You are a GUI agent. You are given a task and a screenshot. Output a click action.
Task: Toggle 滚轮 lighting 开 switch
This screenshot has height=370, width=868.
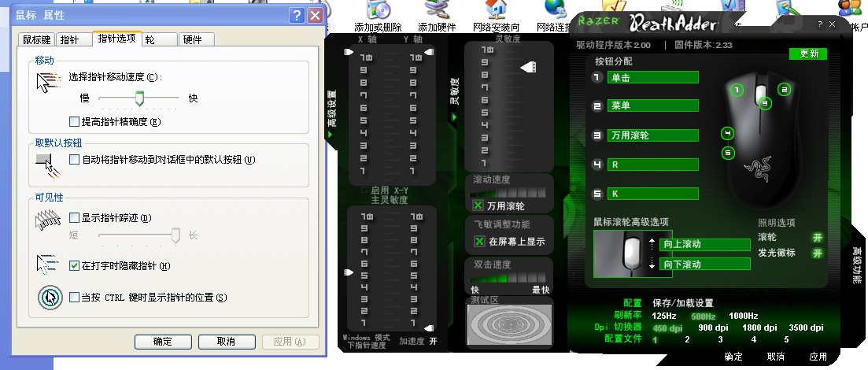pos(818,238)
